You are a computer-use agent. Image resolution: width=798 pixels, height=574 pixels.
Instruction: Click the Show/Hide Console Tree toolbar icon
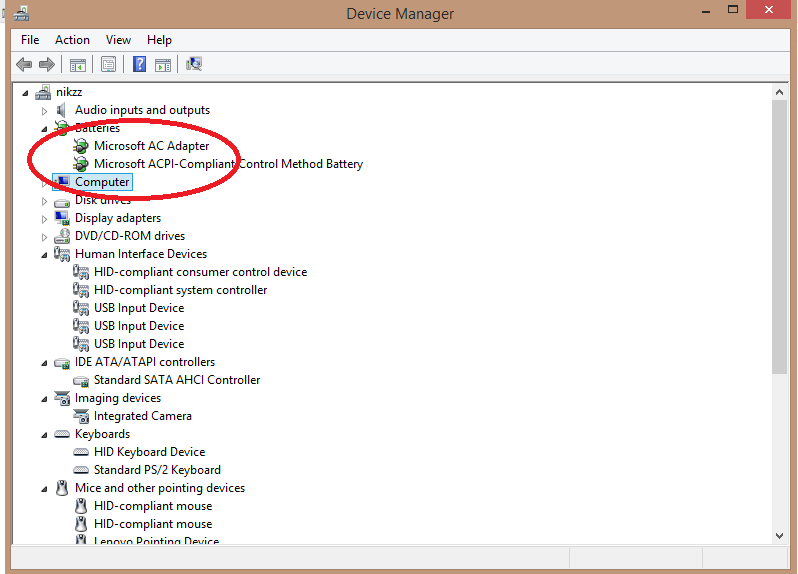pos(78,65)
